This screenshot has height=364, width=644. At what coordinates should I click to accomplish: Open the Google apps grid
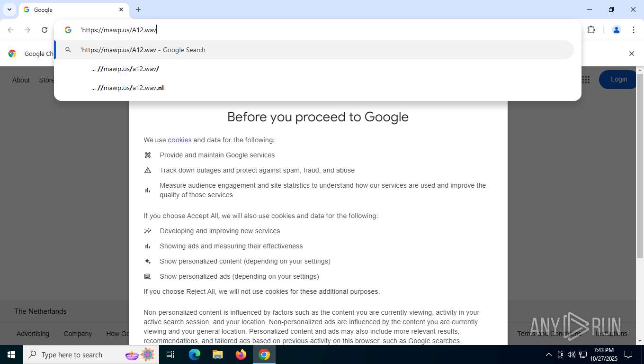(x=586, y=80)
